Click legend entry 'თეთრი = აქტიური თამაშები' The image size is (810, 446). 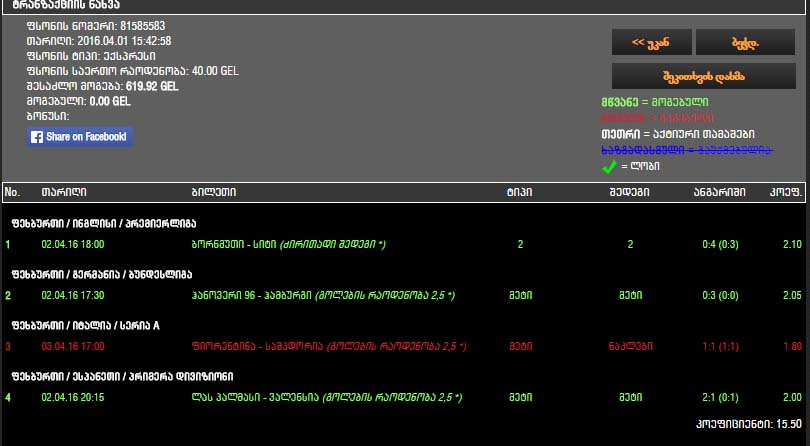coord(678,134)
